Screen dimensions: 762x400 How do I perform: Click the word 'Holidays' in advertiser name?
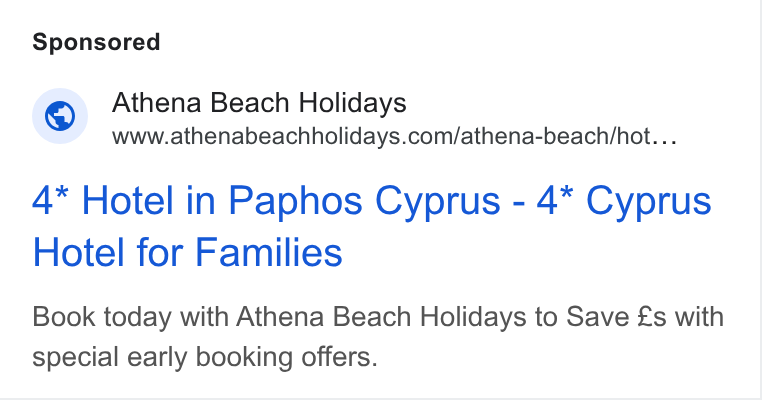pyautogui.click(x=352, y=103)
